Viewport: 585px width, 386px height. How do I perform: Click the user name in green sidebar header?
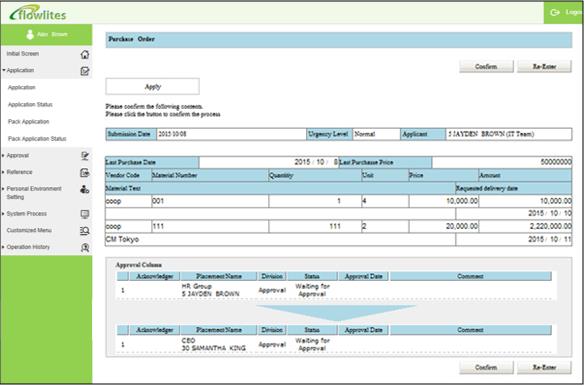52,34
